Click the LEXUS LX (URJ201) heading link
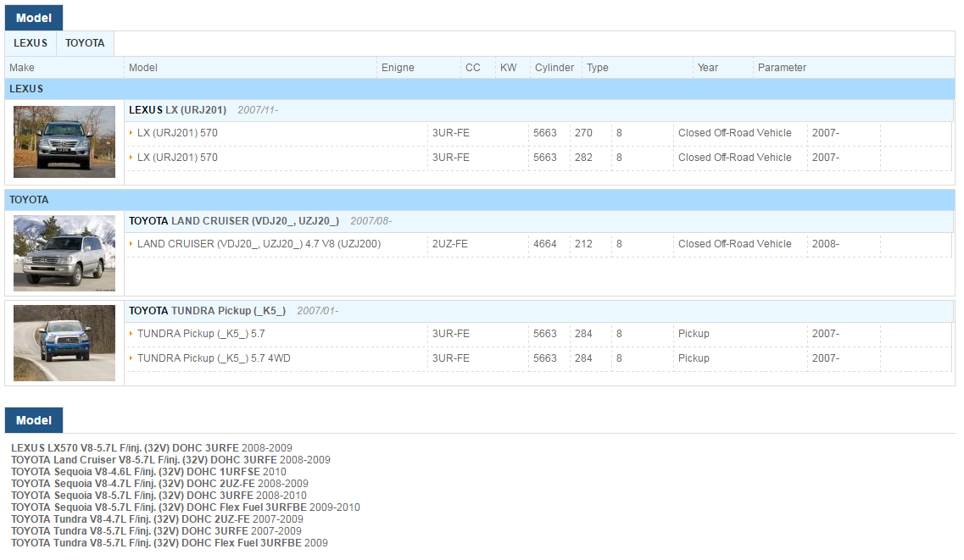 pyautogui.click(x=178, y=110)
